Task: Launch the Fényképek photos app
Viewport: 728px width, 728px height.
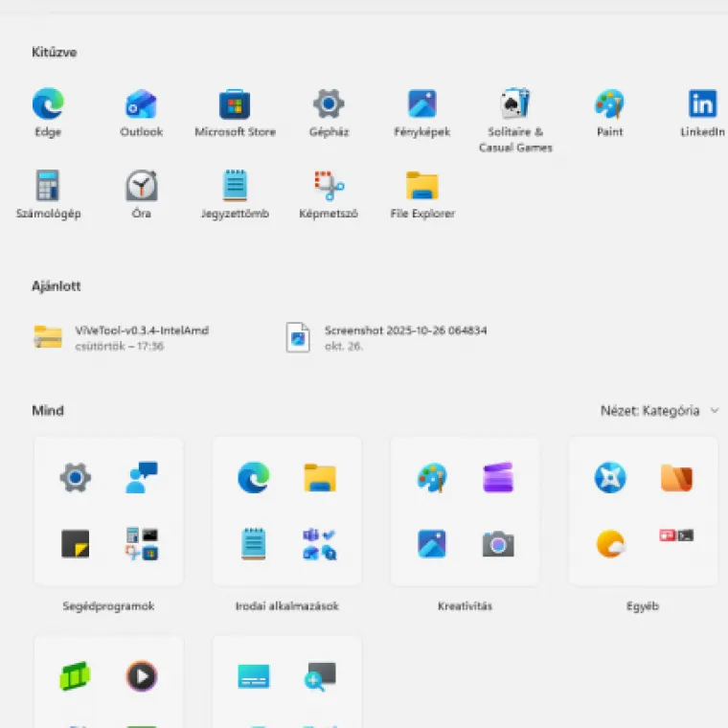Action: click(422, 113)
